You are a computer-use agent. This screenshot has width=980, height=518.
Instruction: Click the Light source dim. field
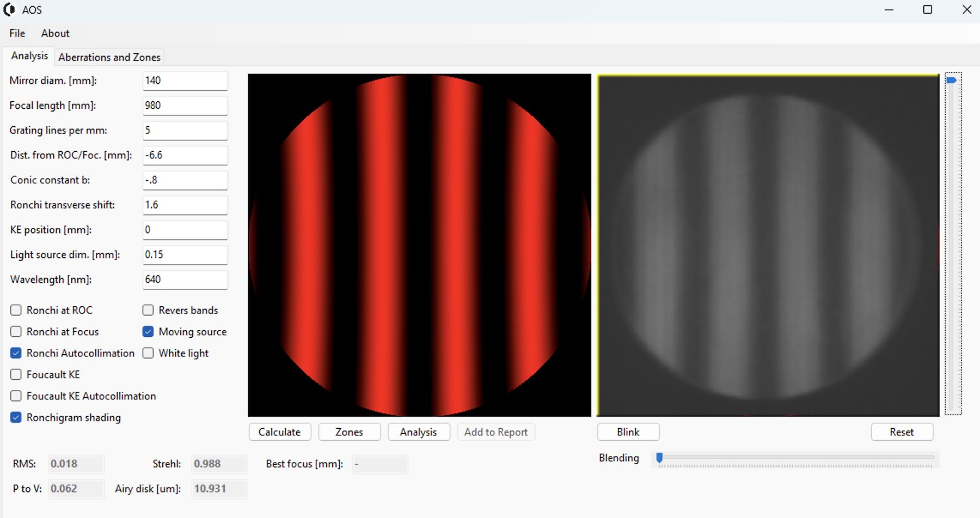(x=185, y=255)
